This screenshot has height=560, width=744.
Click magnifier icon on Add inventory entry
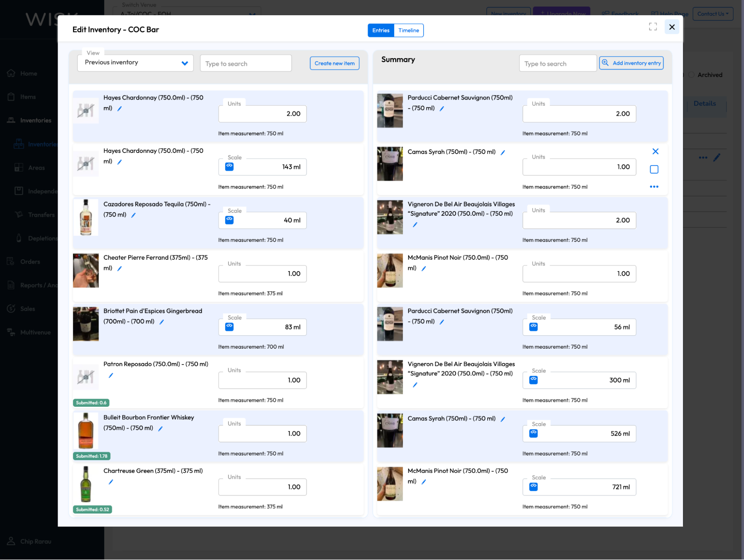click(606, 63)
